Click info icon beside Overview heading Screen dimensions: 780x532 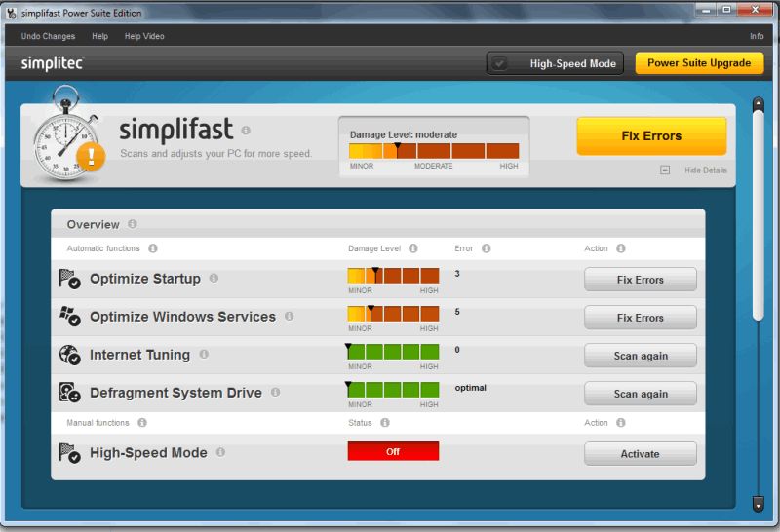point(133,224)
